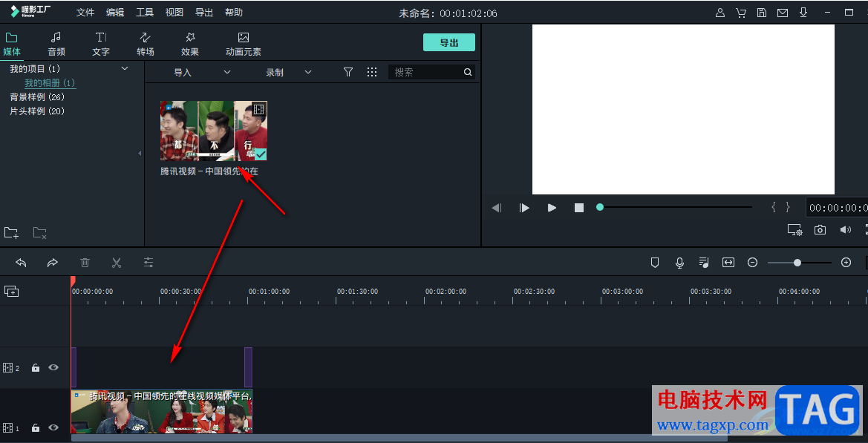Switch to the 效果 effects tab
Viewport: 868px width, 443px height.
190,45
